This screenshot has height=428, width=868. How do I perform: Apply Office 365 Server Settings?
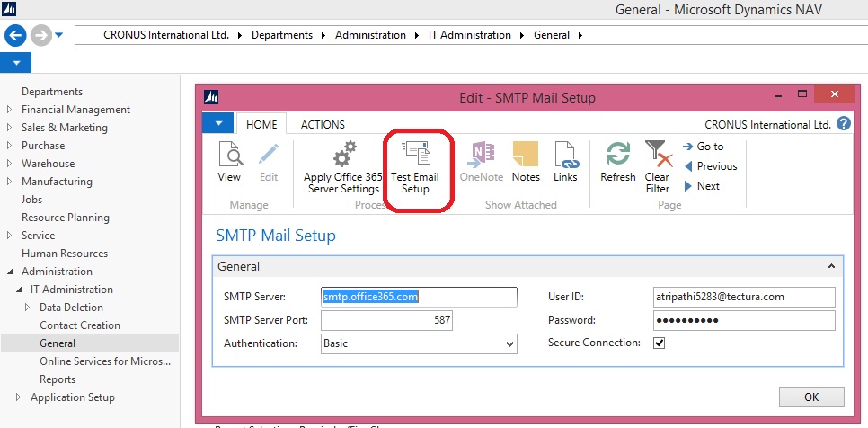[343, 167]
